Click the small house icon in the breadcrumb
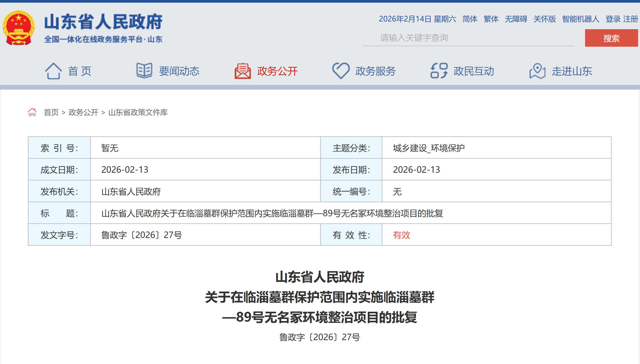 [32, 112]
